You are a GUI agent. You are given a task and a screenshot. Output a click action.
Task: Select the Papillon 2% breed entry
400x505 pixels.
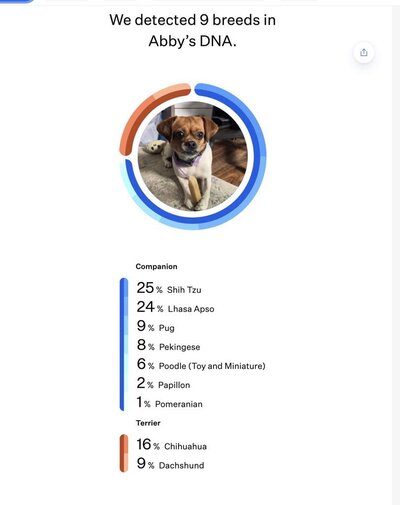[163, 383]
